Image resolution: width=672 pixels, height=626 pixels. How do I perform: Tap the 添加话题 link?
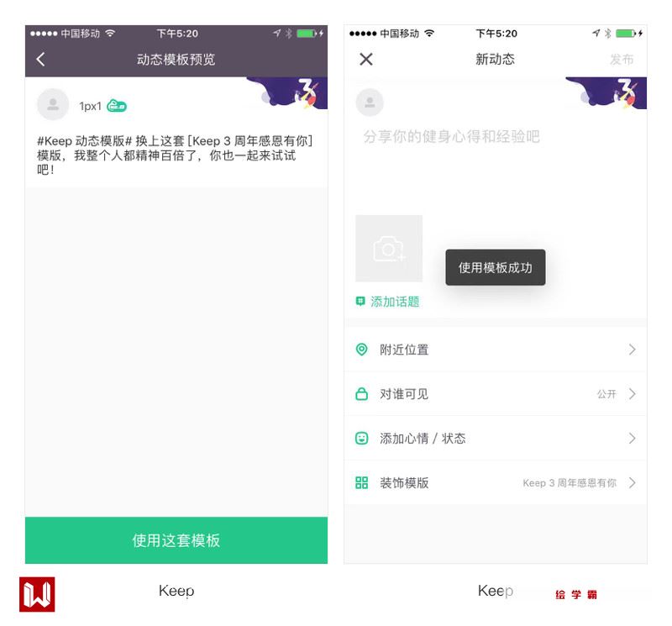pos(395,302)
